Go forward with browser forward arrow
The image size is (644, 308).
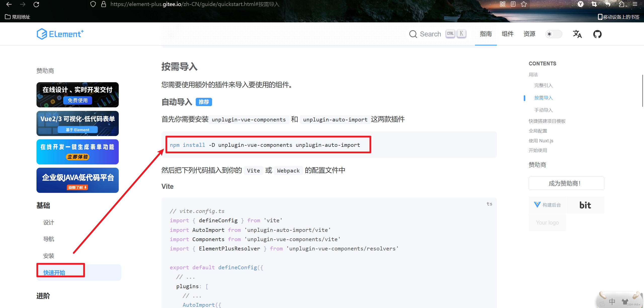tap(23, 4)
